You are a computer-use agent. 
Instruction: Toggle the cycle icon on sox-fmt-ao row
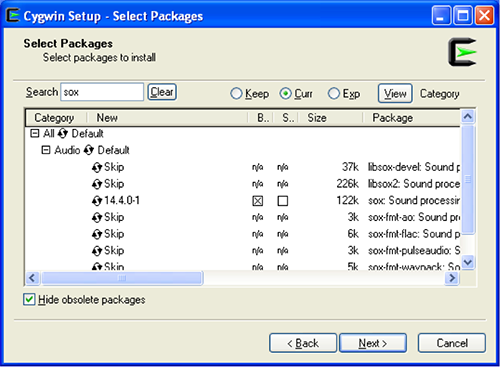coord(97,217)
